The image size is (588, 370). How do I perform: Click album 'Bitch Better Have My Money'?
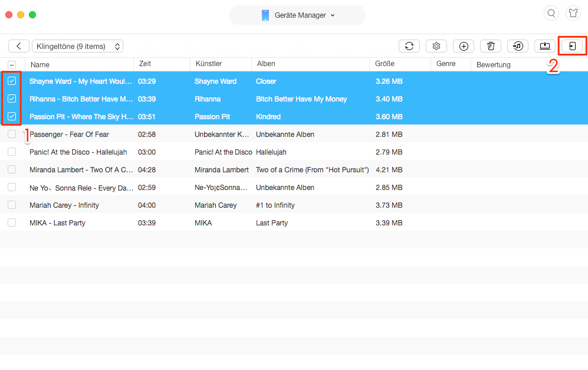click(x=301, y=99)
